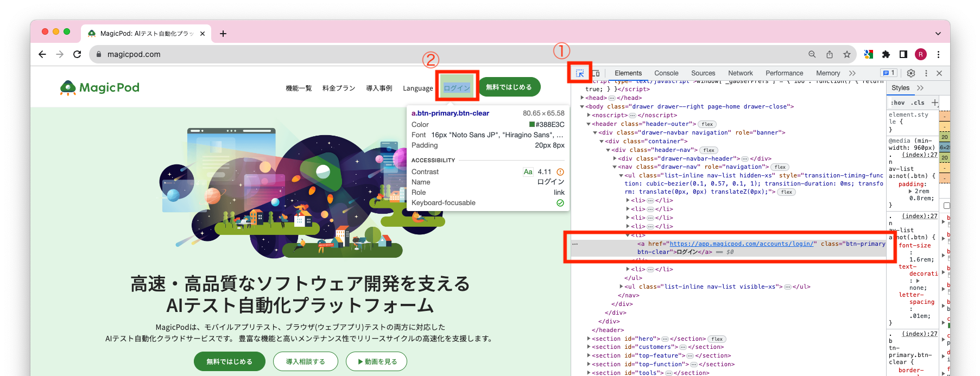The image size is (980, 376).
Task: Click the 料金プラン nav link
Action: (x=339, y=88)
